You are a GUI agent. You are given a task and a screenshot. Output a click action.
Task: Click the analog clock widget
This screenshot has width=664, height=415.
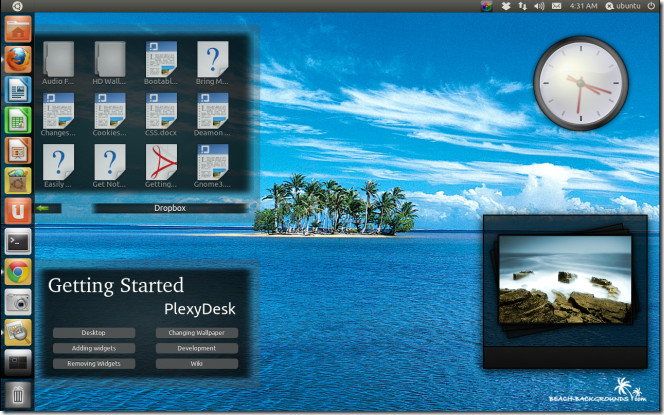coord(581,83)
